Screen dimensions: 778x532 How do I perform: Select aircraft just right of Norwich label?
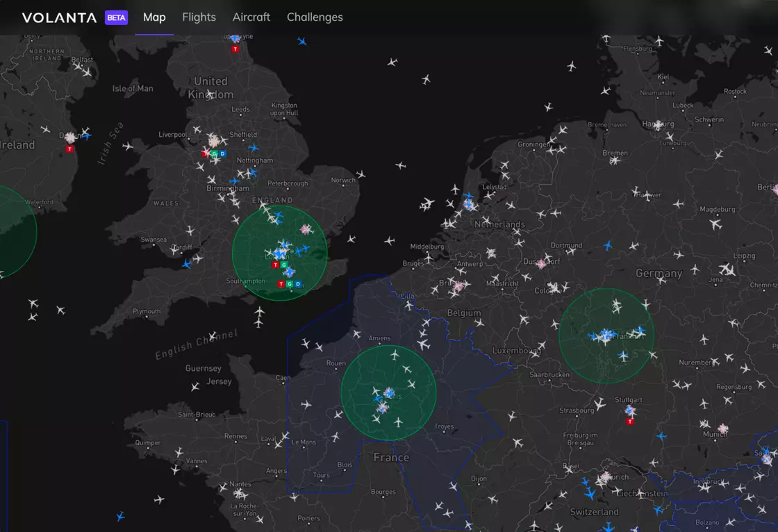(x=361, y=174)
